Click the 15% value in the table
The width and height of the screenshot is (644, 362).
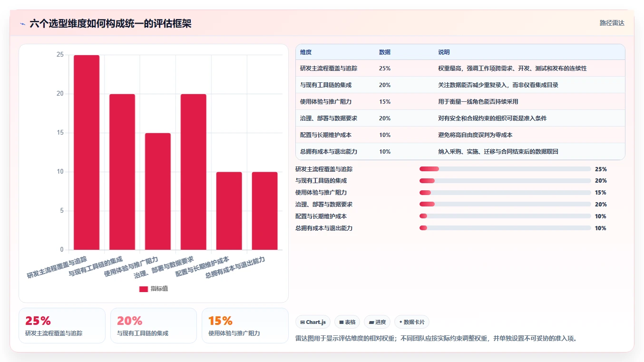pyautogui.click(x=385, y=102)
